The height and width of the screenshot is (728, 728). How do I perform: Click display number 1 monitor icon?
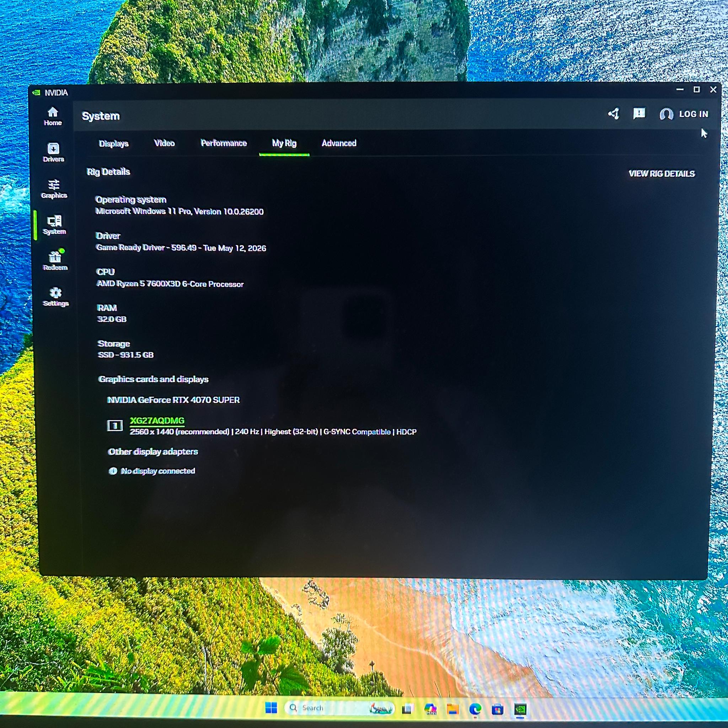114,425
